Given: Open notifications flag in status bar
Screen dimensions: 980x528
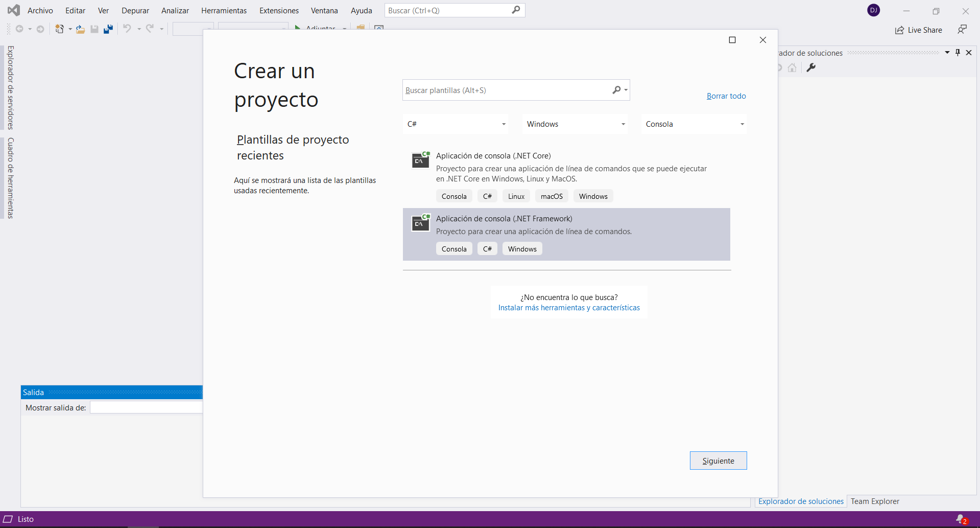Looking at the screenshot, I should point(961,519).
